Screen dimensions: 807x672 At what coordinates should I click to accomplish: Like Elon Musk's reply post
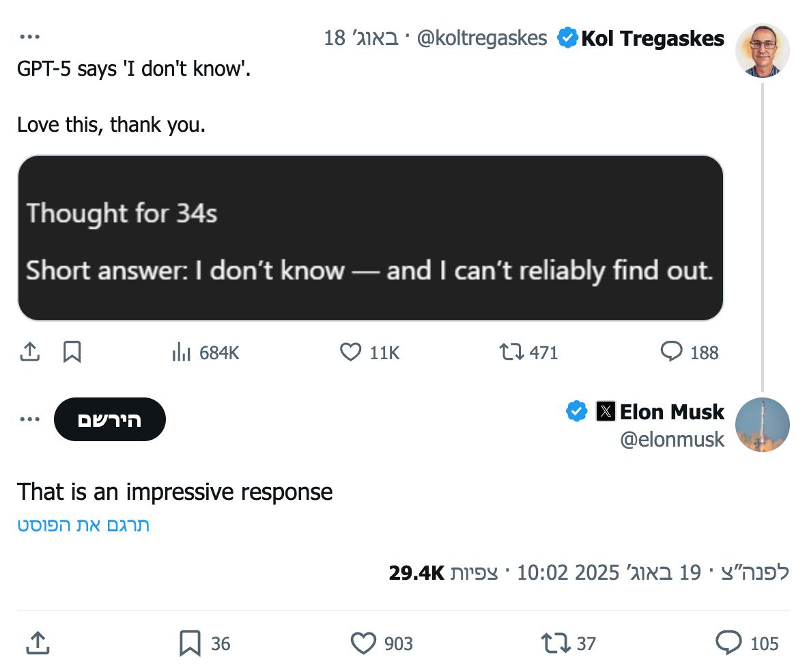click(x=364, y=643)
